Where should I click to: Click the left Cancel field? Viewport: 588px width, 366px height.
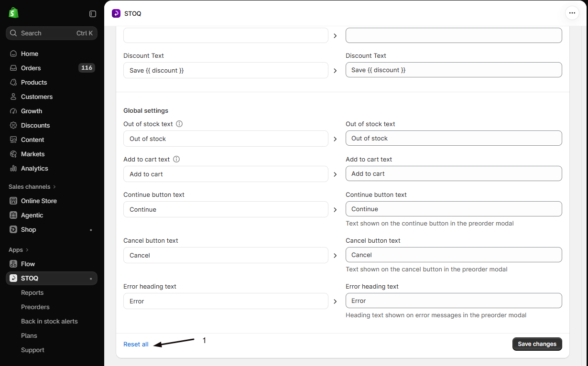tap(226, 255)
